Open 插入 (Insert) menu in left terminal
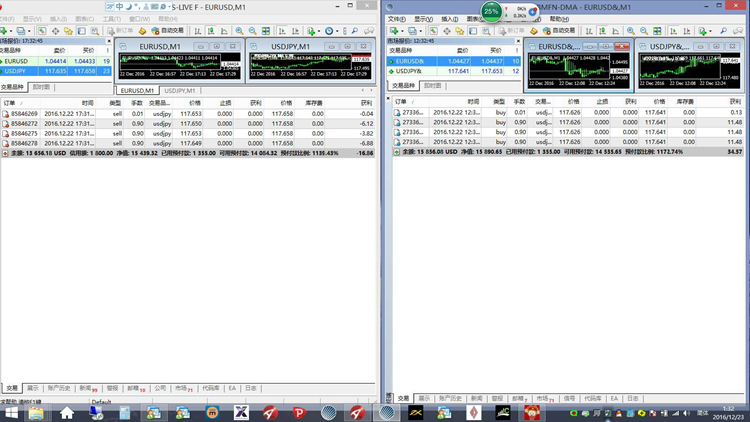 tap(58, 18)
